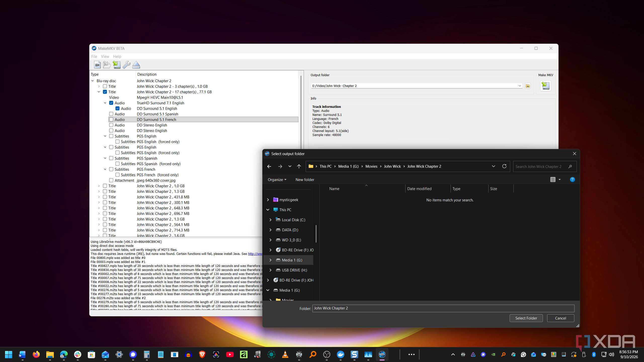
Task: Collapse the TrueHD Surround 7.1 audio node
Action: click(105, 103)
